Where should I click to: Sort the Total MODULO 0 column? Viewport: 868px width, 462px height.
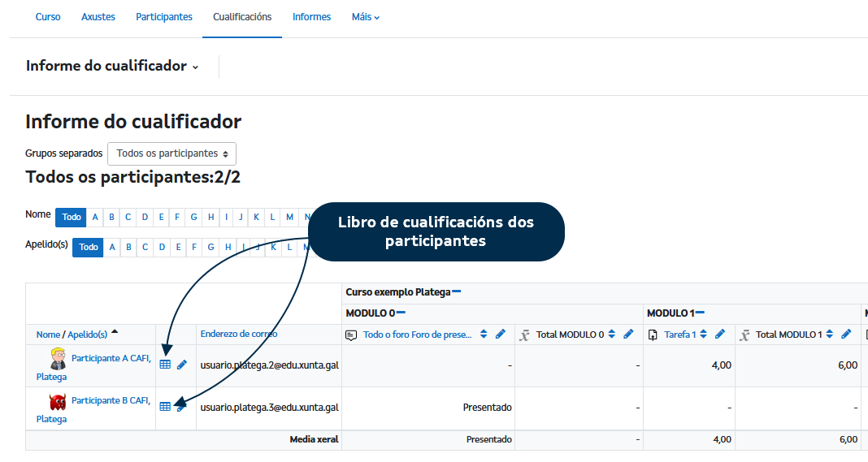[612, 335]
